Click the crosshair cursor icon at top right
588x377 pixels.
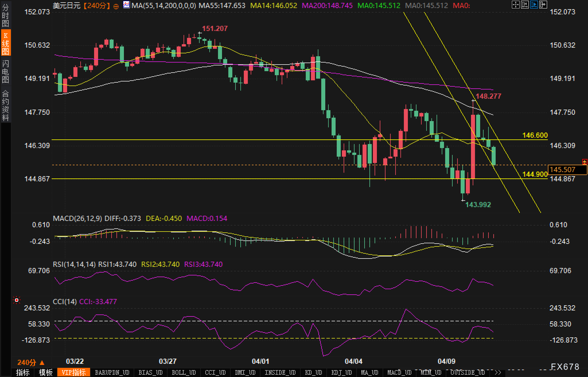[x=515, y=5]
